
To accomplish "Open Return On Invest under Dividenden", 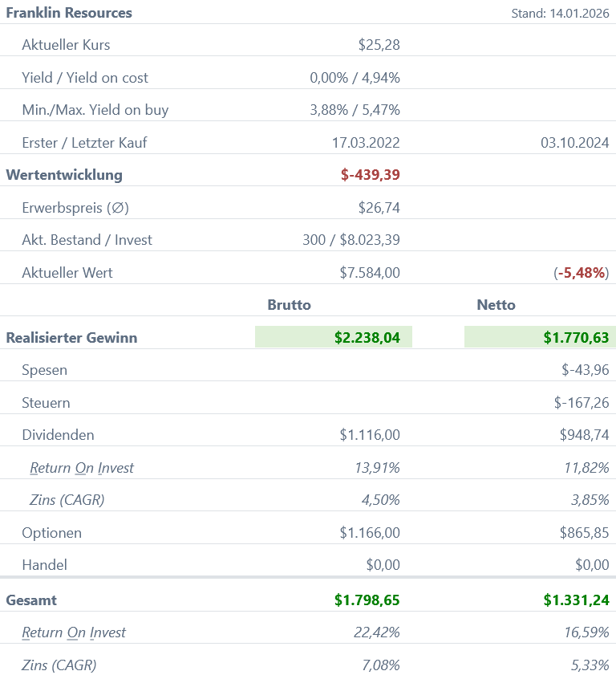I will (x=82, y=468).
